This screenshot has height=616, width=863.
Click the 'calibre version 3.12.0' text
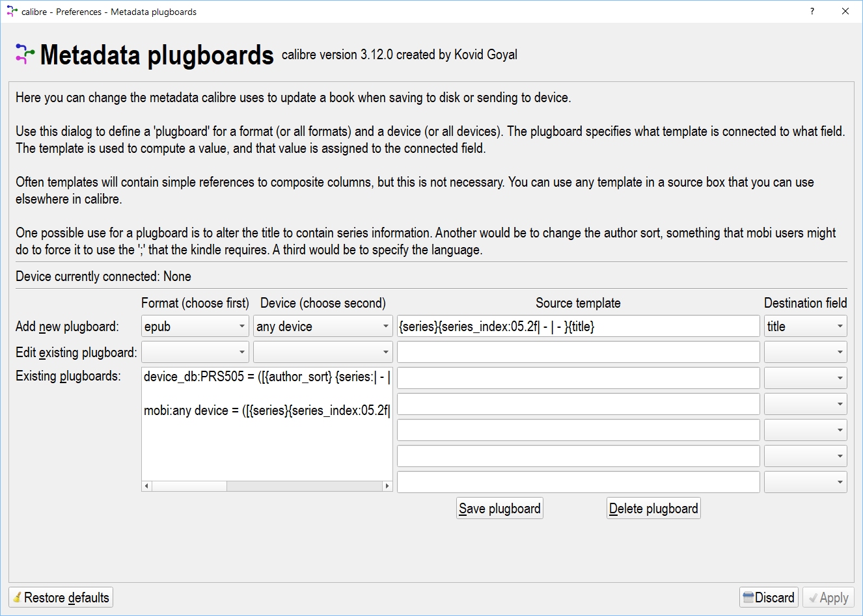point(337,55)
